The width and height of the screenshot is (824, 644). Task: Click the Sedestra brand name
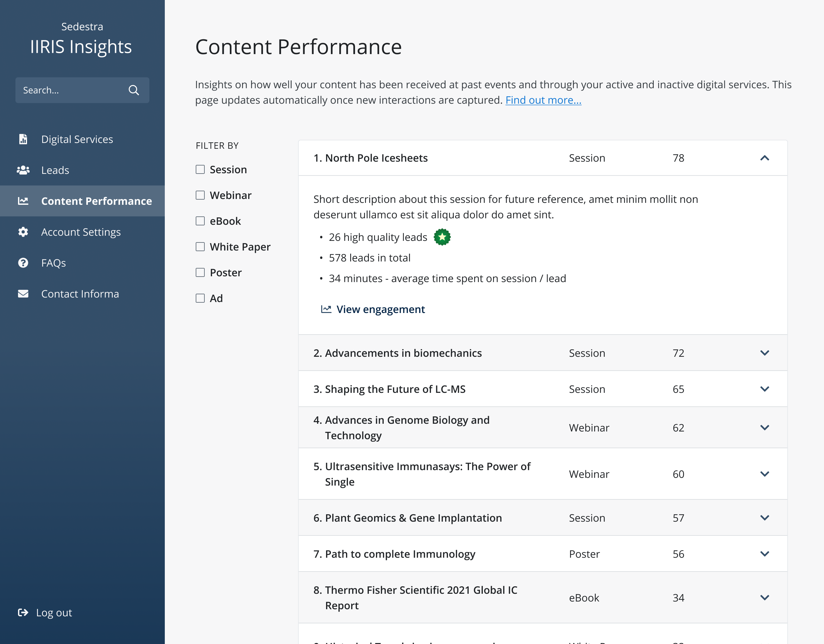pos(82,26)
